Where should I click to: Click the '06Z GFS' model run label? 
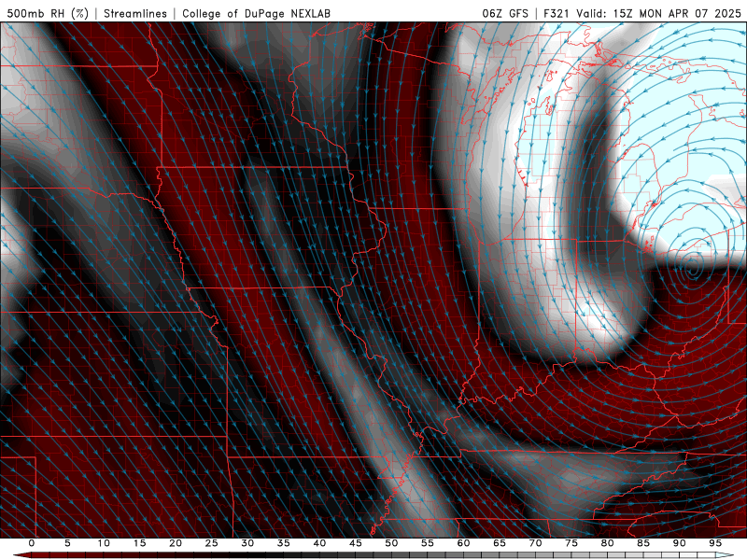pyautogui.click(x=505, y=13)
